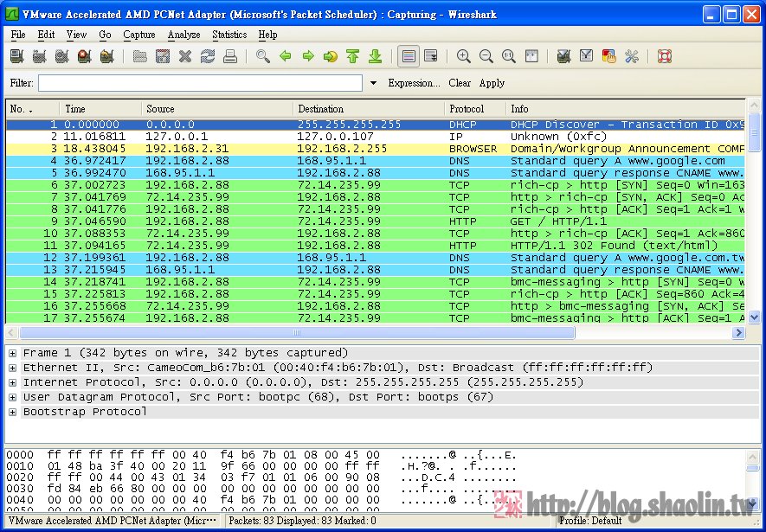This screenshot has width=766, height=532.
Task: Restart the running capture icon
Action: click(x=107, y=56)
